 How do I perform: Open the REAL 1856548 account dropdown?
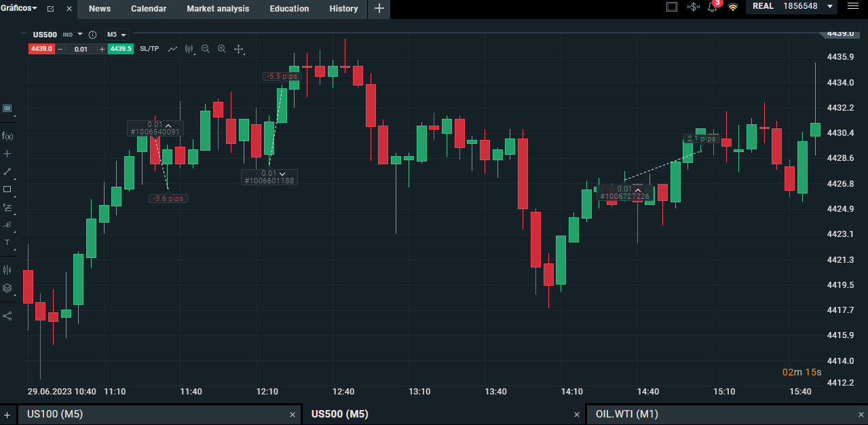[x=793, y=7]
